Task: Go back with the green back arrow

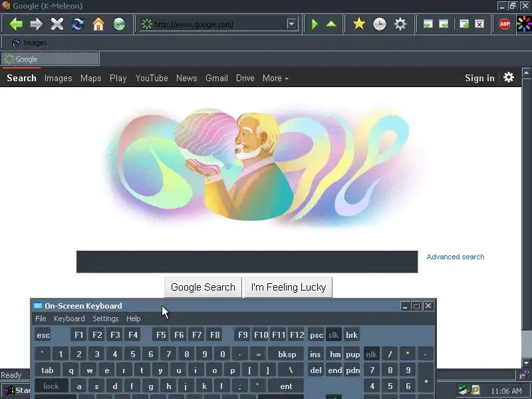Action: coord(15,24)
